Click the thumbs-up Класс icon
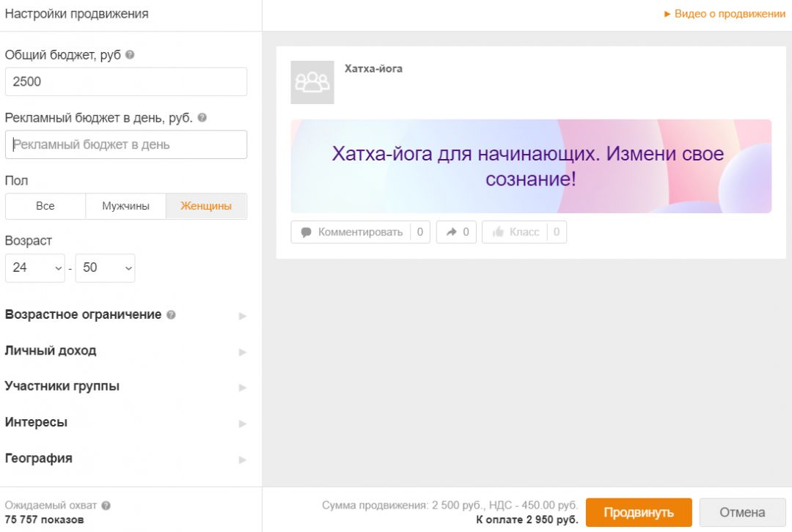792x532 pixels. point(498,232)
